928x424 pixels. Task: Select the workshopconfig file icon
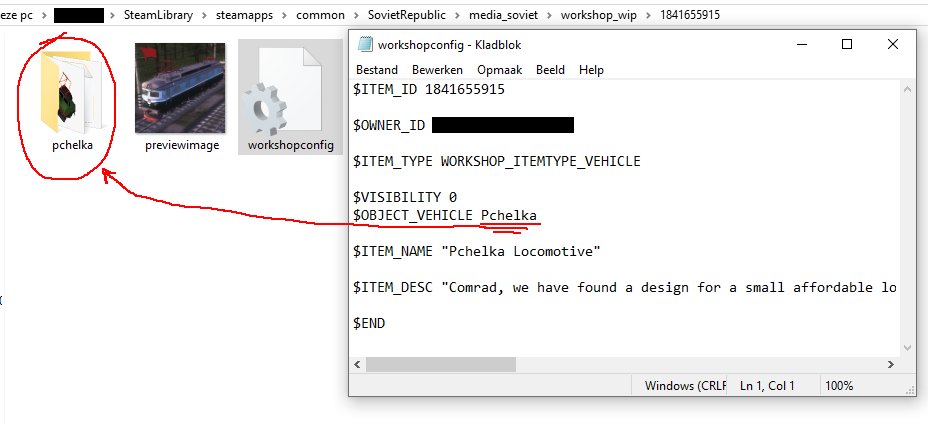289,96
